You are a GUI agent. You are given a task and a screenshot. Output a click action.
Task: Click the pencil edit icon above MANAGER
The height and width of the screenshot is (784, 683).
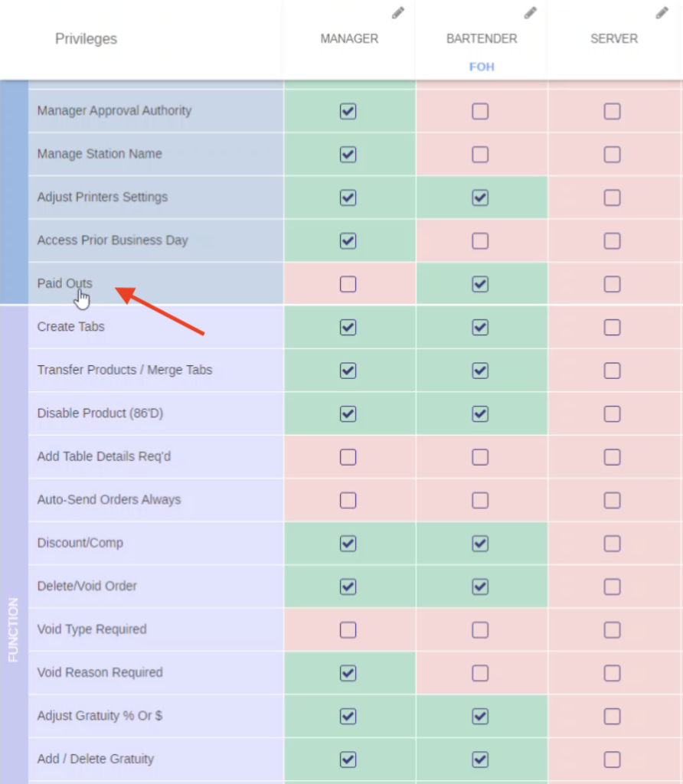[x=397, y=12]
